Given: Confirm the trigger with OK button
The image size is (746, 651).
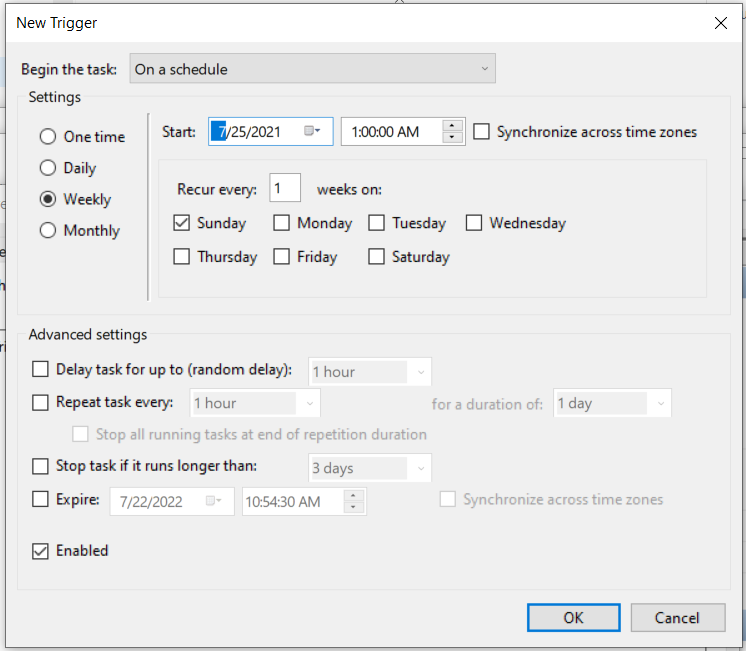Looking at the screenshot, I should (573, 618).
